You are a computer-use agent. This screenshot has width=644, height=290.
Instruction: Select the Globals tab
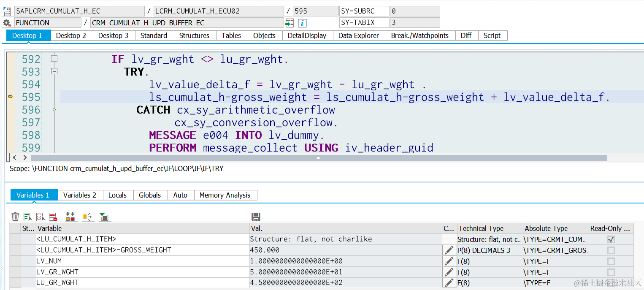(x=150, y=195)
